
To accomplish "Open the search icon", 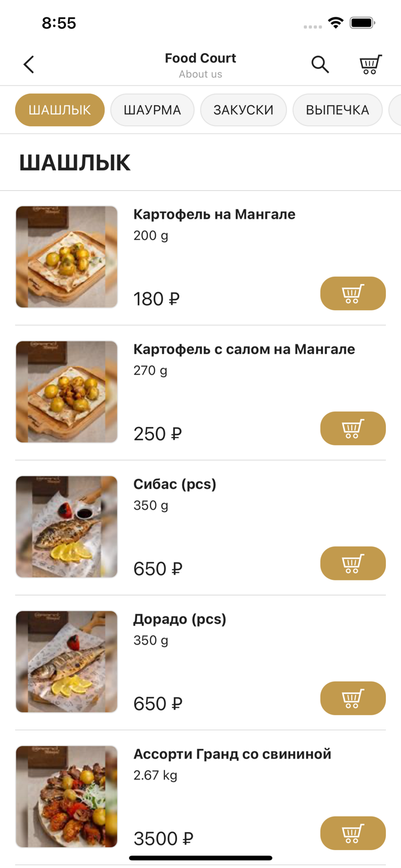I will (320, 65).
